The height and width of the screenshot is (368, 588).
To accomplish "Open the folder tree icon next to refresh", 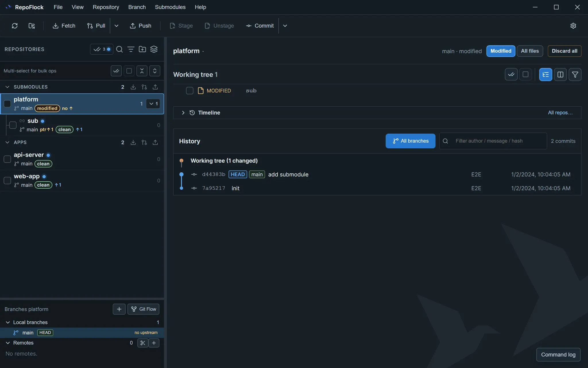I will (32, 26).
